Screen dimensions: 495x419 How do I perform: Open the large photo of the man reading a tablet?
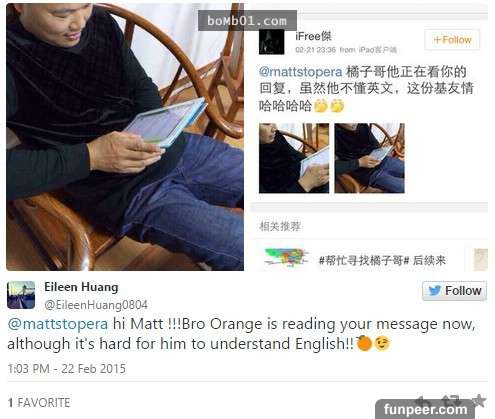125,137
